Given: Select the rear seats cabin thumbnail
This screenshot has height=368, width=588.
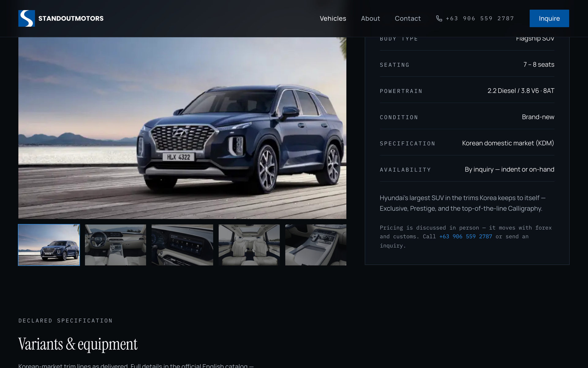Looking at the screenshot, I should [x=249, y=245].
